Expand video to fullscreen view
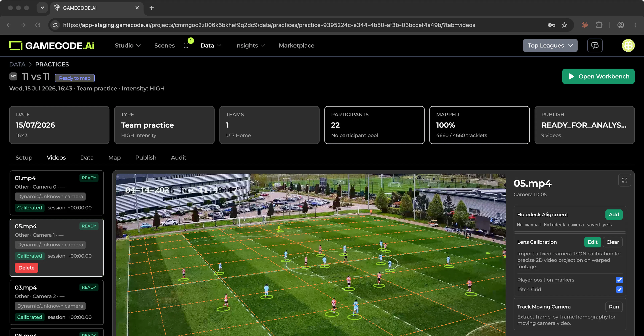 tap(625, 180)
